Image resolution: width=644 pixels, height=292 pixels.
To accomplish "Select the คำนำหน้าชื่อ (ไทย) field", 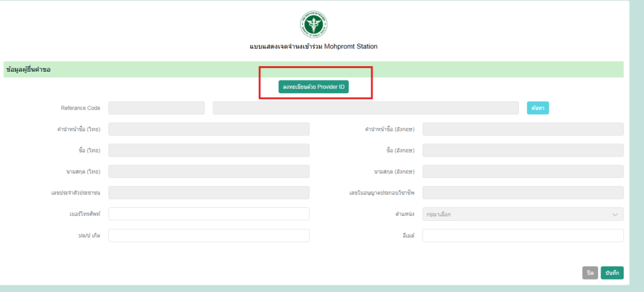I will tap(209, 129).
